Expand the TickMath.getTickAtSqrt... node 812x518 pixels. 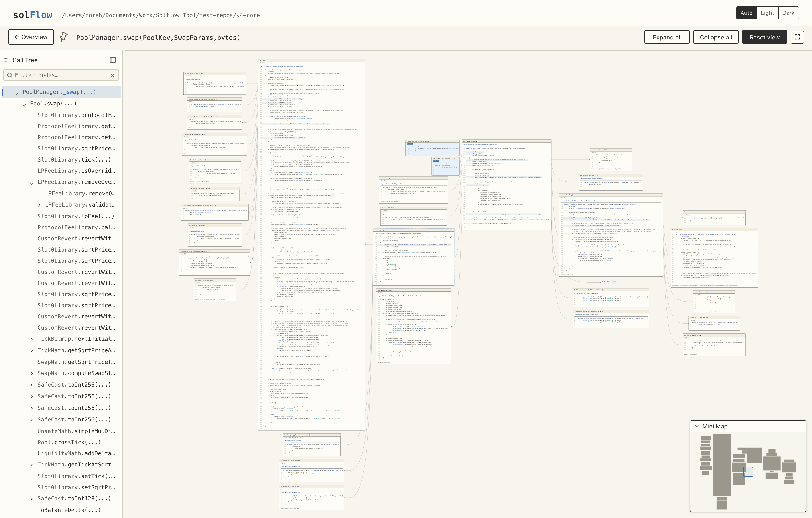point(31,465)
